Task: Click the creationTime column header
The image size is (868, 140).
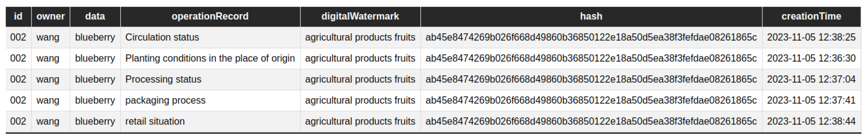Action: point(811,16)
